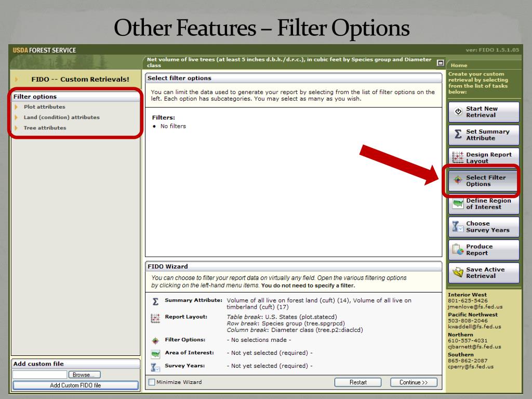Click the 'Filter options' panel header
532x399 pixels.
[x=76, y=97]
